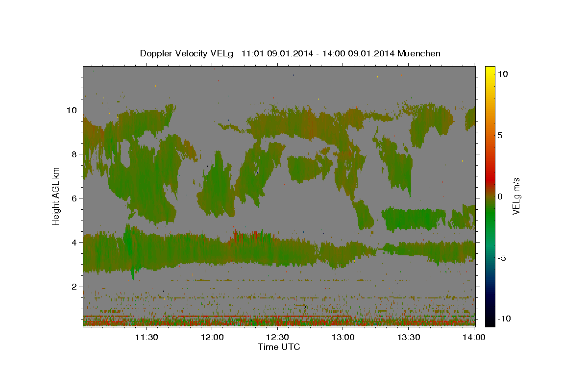Click the 12:00 time tick label
588x392 pixels.
(x=212, y=337)
